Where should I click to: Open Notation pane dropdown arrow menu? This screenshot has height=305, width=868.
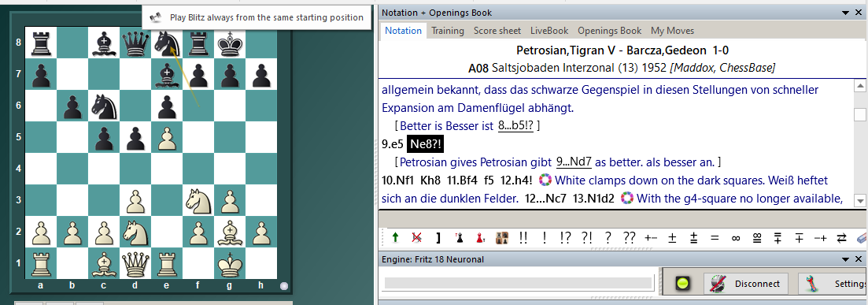[845, 12]
